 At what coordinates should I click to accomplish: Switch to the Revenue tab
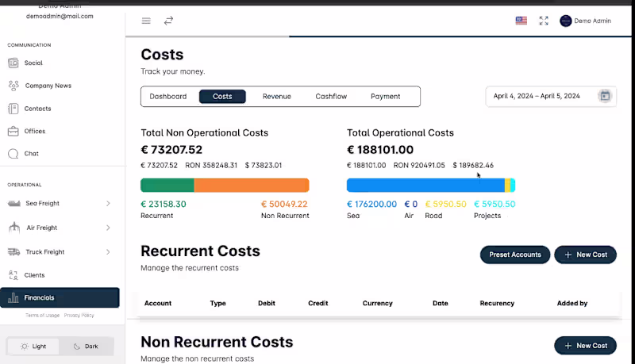pos(276,97)
